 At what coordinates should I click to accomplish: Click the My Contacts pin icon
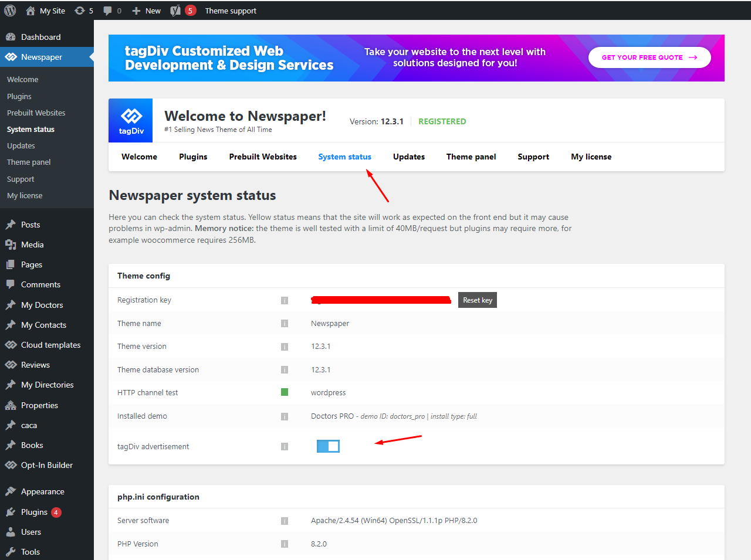point(11,325)
